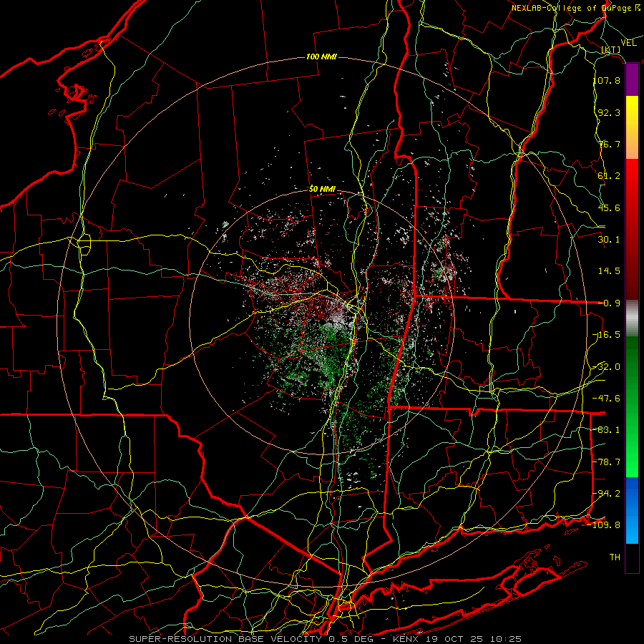Click the 92.3 value on velocity scale
Viewport: 644px width, 644px height.
(x=609, y=112)
